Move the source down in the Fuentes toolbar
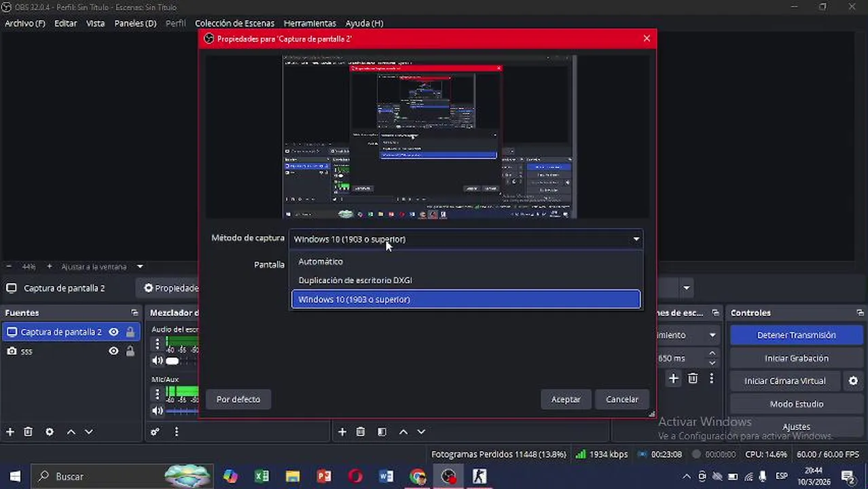 pos(88,432)
